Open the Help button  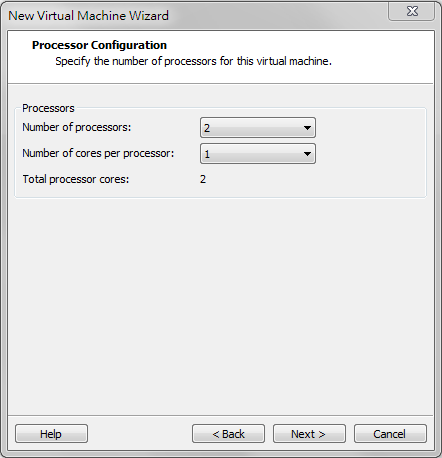[x=51, y=434]
